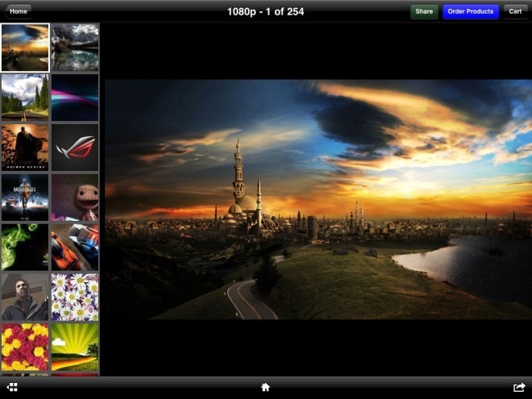532x399 pixels.
Task: Tap the Home back button
Action: [x=18, y=11]
